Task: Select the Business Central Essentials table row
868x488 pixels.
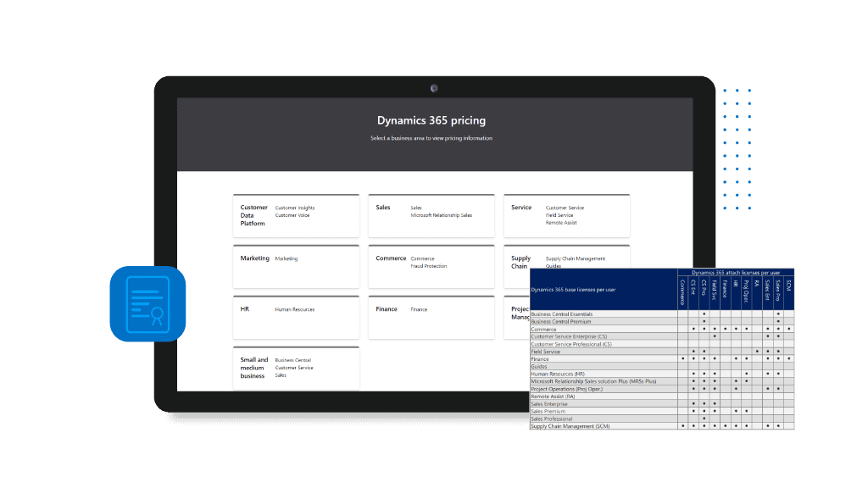Action: [562, 314]
